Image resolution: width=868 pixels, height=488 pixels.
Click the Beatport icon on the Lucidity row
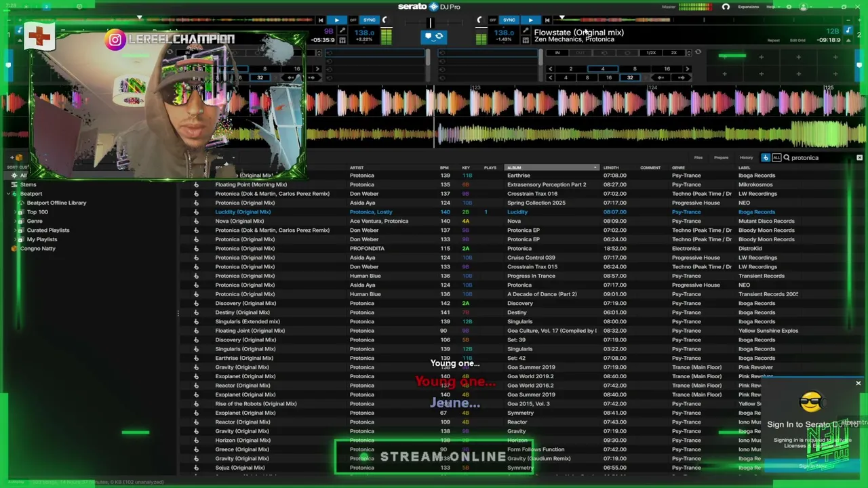[x=196, y=212]
